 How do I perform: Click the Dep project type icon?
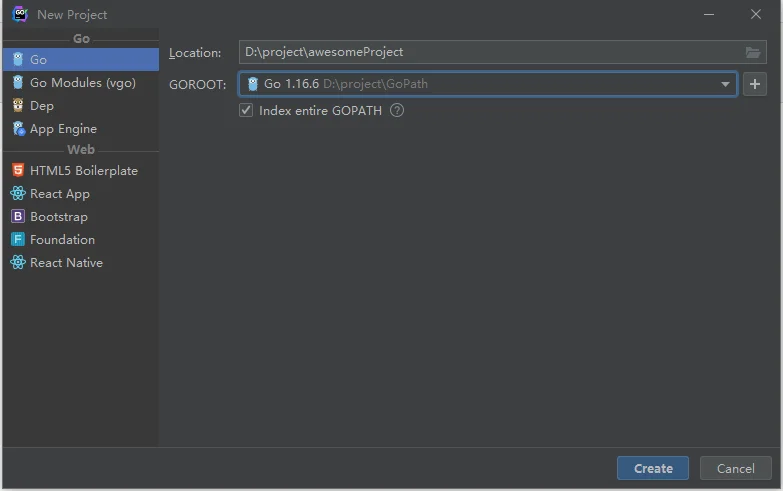tap(18, 105)
